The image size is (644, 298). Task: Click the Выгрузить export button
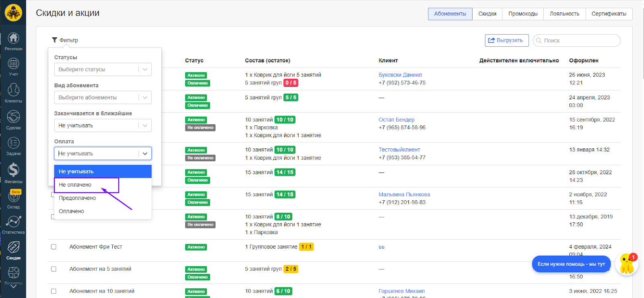[506, 41]
